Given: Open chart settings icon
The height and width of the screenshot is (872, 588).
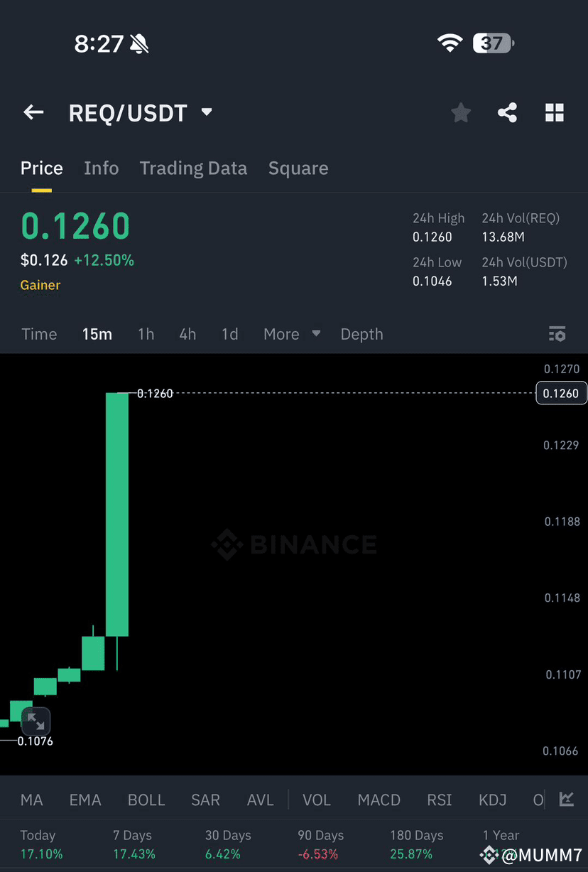Looking at the screenshot, I should tap(557, 333).
